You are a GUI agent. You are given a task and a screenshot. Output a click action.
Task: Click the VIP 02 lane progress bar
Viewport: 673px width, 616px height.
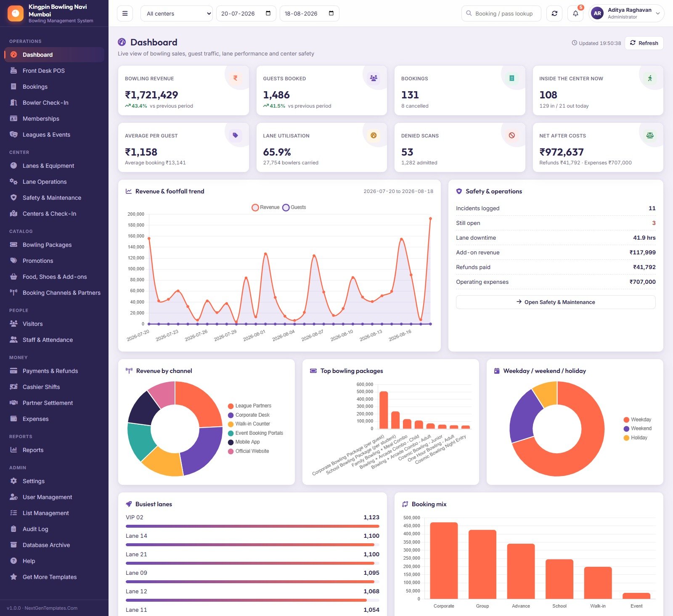(252, 526)
